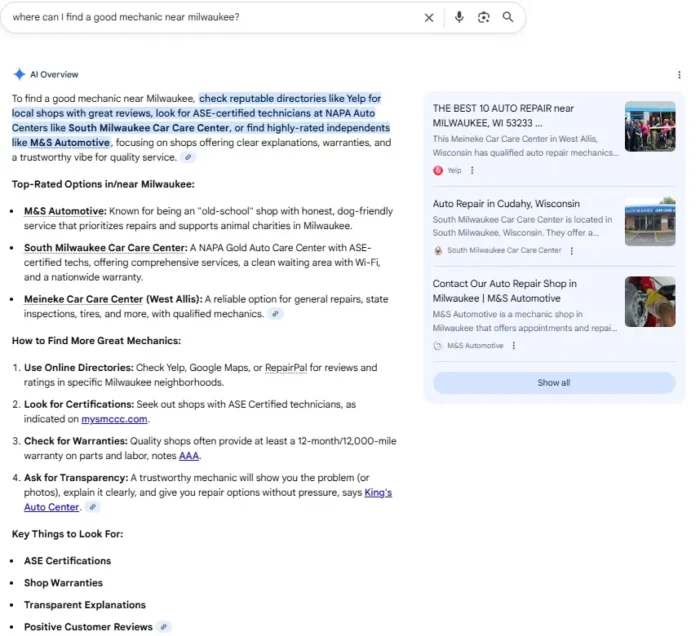Start voice search with the microphone icon

[459, 17]
